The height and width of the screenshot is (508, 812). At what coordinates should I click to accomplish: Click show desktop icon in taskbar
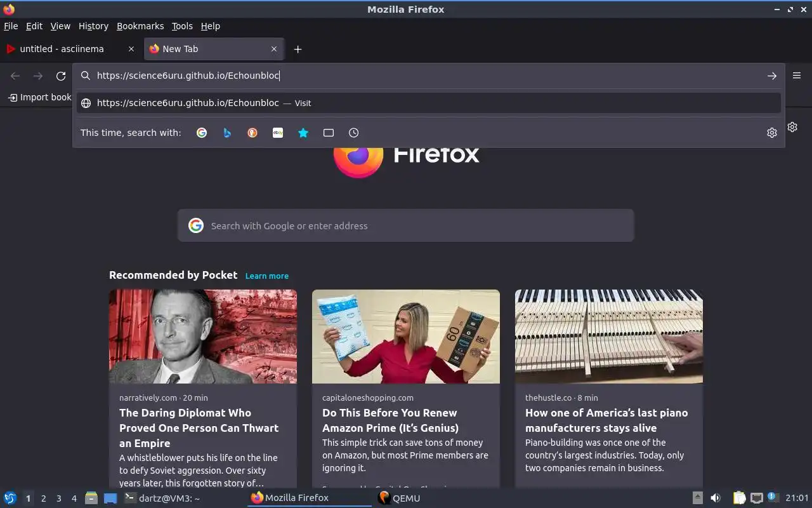(x=110, y=498)
